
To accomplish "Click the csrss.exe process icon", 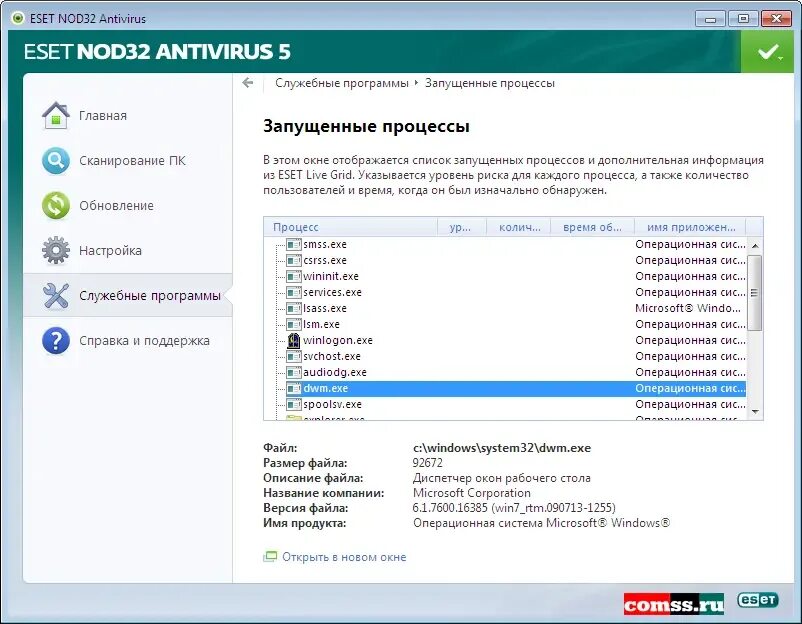I will 294,260.
